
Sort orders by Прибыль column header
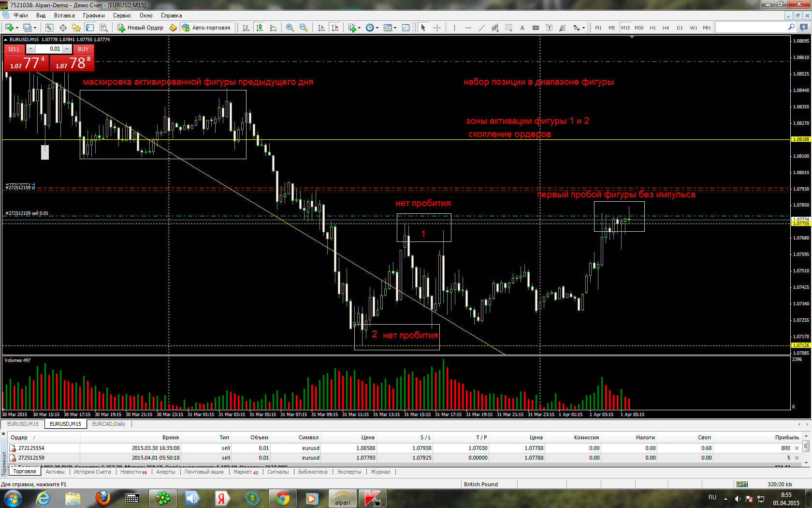[787, 437]
